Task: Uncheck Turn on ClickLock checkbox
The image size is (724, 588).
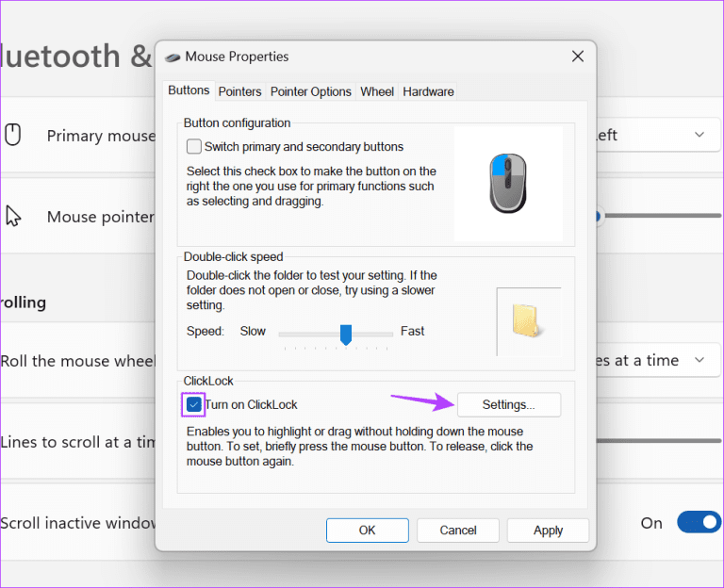Action: click(194, 405)
